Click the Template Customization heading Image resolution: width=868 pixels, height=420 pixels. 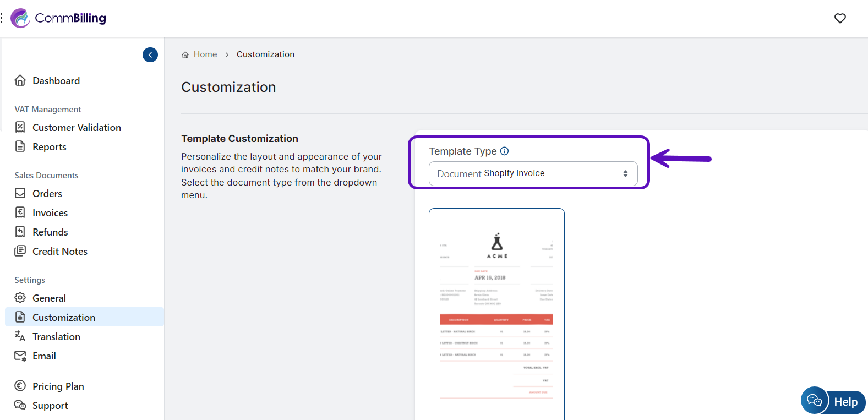click(239, 139)
